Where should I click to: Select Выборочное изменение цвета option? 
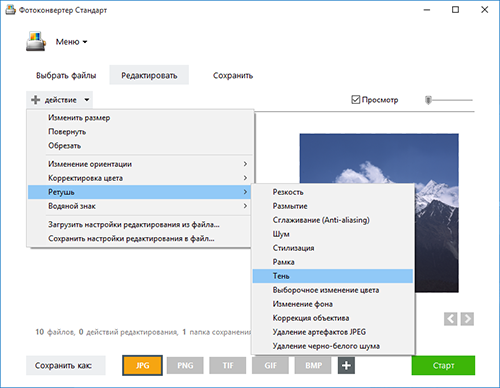[x=333, y=290]
